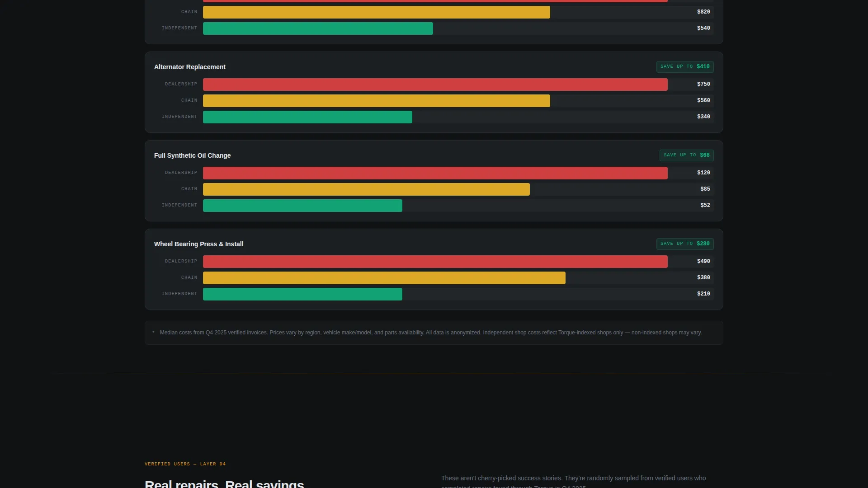Click the Alternator Replacement chain yellow bar
Screen dimensions: 868x488
376,101
